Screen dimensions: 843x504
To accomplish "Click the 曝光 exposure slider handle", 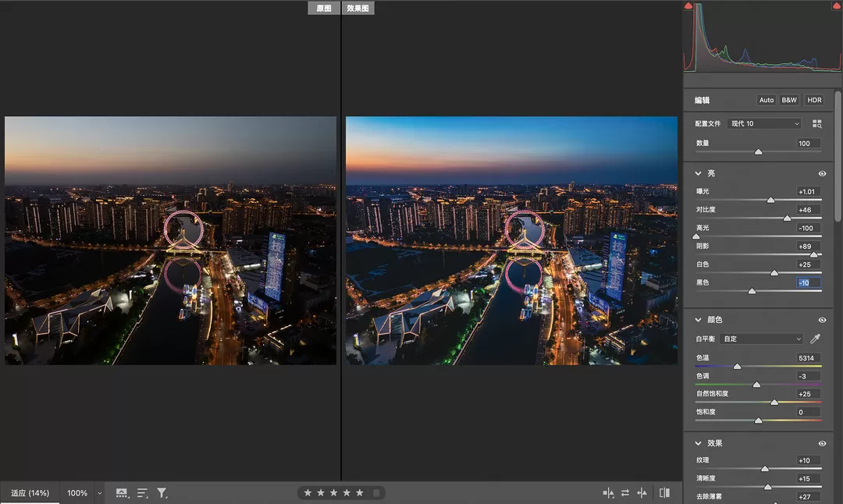I will point(770,200).
